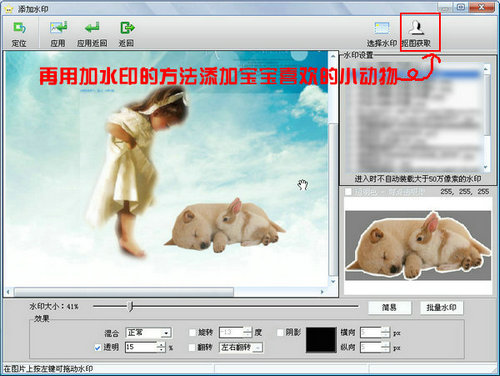Toggle the transparent color checkbox above watermark preview

(x=348, y=192)
